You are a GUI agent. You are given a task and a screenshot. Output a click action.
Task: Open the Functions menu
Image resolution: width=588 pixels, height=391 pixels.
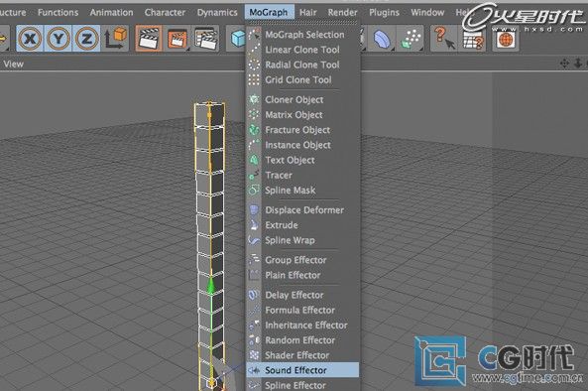pyautogui.click(x=59, y=12)
